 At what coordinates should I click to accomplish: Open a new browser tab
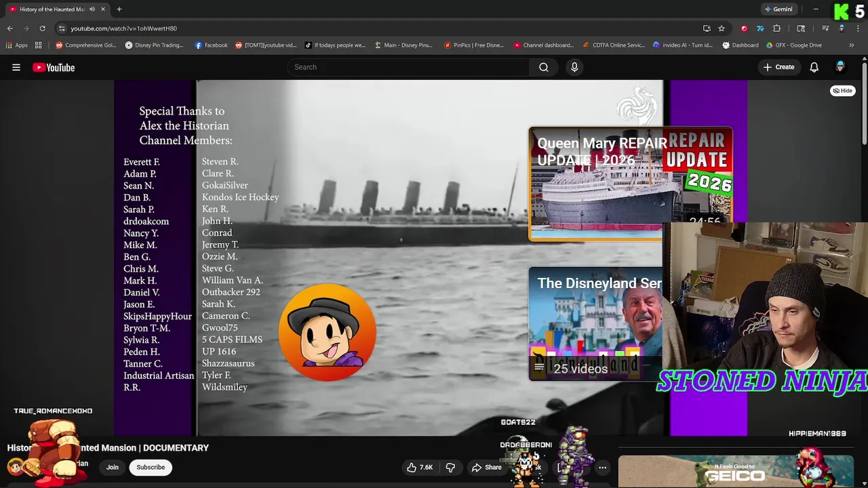coord(119,9)
